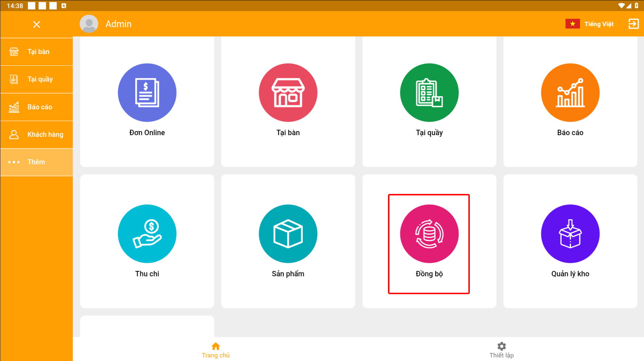Viewport: 644px width, 361px height.
Task: Open the Sản phẩm box icon
Action: pos(288,234)
